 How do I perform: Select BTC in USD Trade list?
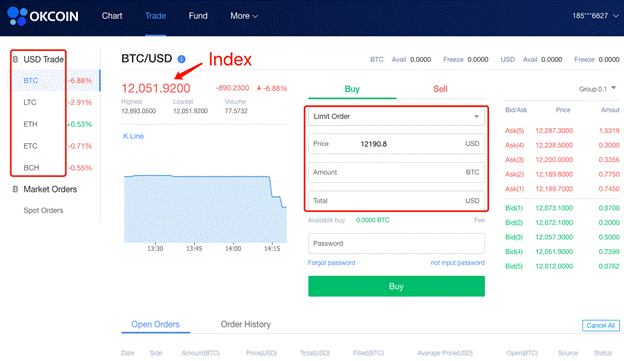click(31, 80)
